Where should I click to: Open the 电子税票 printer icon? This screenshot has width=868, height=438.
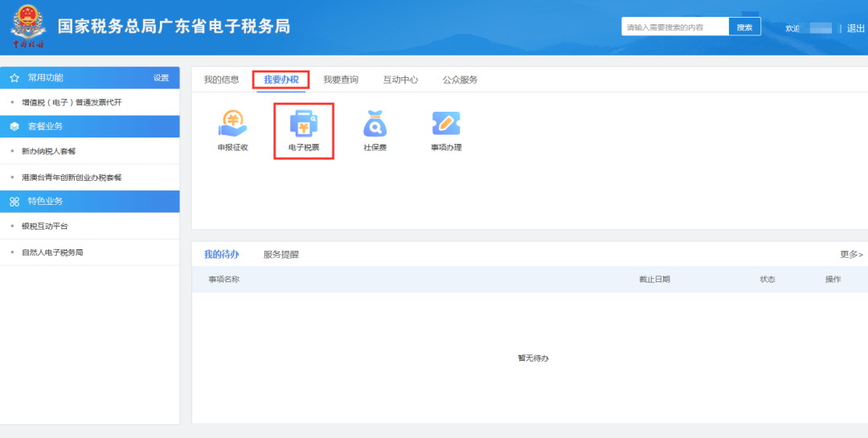tap(304, 124)
